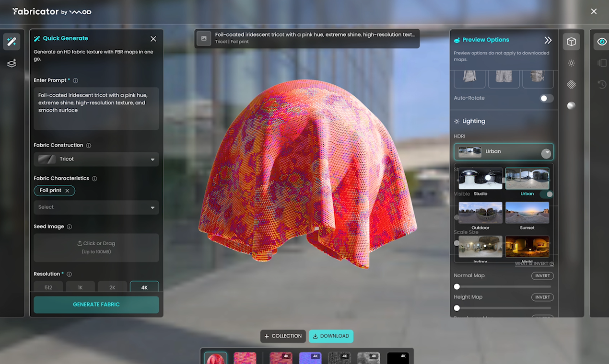The height and width of the screenshot is (364, 609).
Task: Click the Generate Fabric button
Action: point(96,305)
